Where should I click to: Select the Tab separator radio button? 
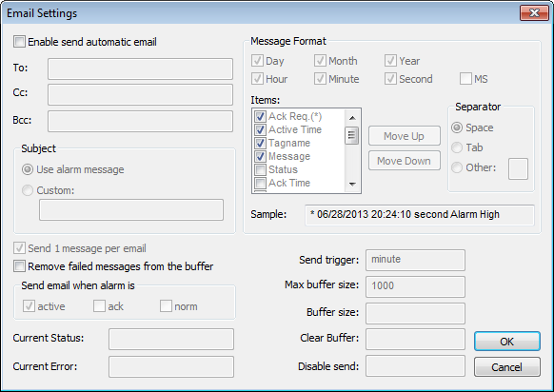pyautogui.click(x=457, y=147)
